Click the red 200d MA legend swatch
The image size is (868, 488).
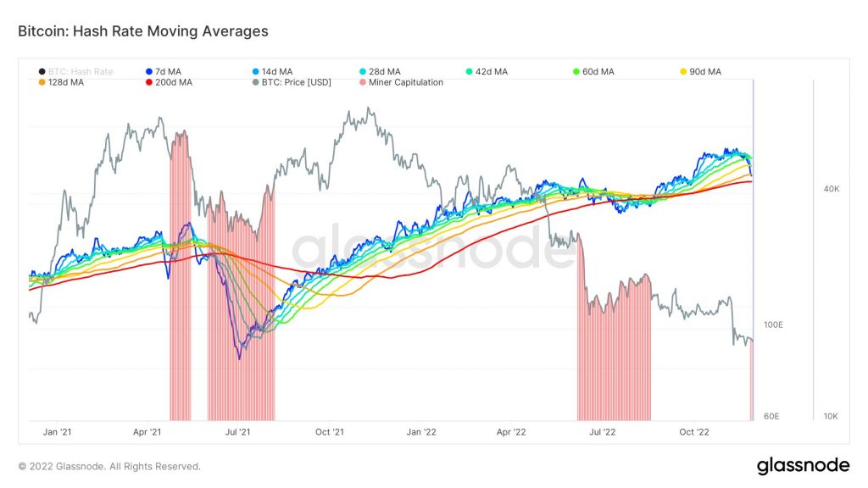pyautogui.click(x=149, y=82)
